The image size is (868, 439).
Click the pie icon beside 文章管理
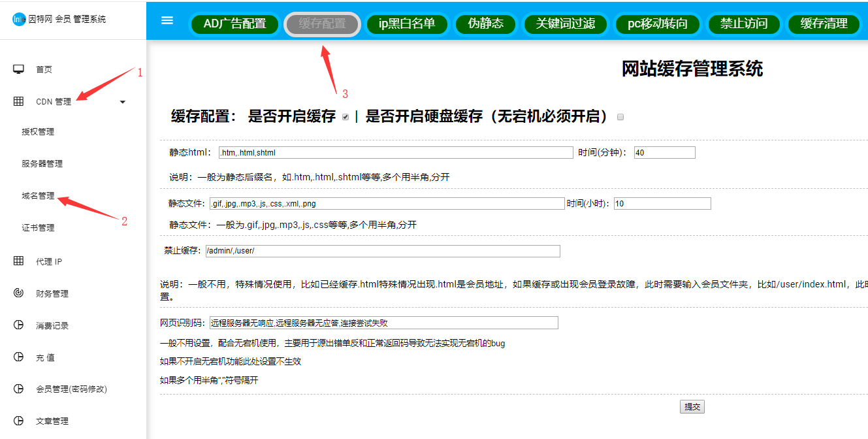(19, 421)
